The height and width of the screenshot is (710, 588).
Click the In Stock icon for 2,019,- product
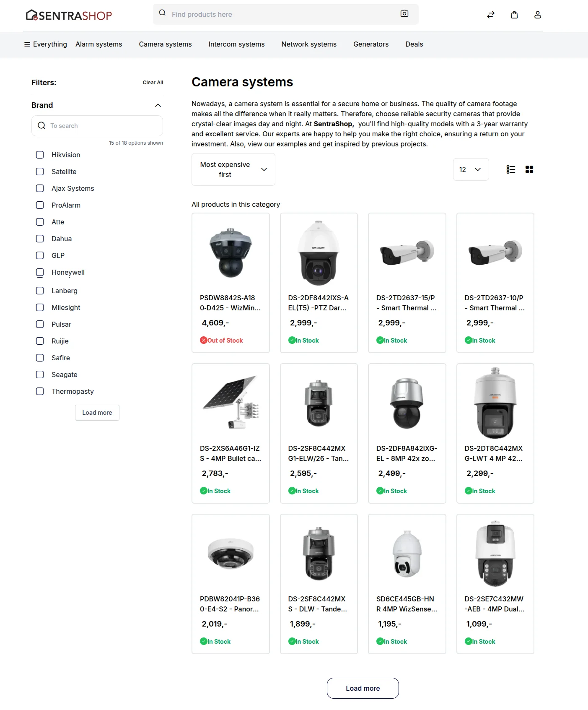[x=204, y=641]
